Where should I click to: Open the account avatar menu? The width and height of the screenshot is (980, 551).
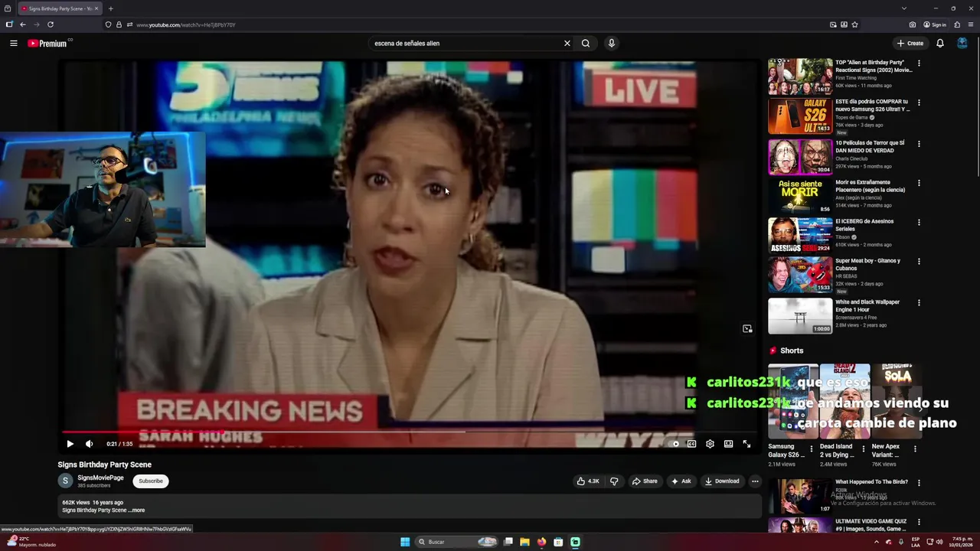pos(962,44)
